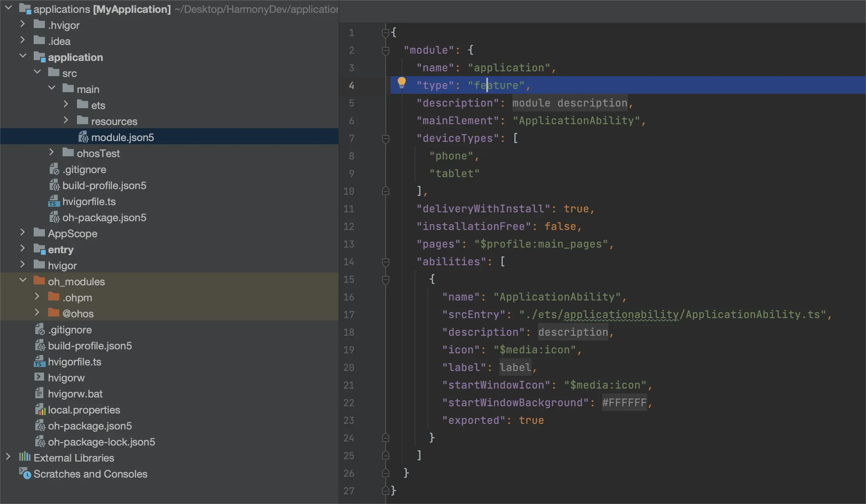Click the Scratches and Consoles icon
Screen dimensions: 866x504
[25, 474]
